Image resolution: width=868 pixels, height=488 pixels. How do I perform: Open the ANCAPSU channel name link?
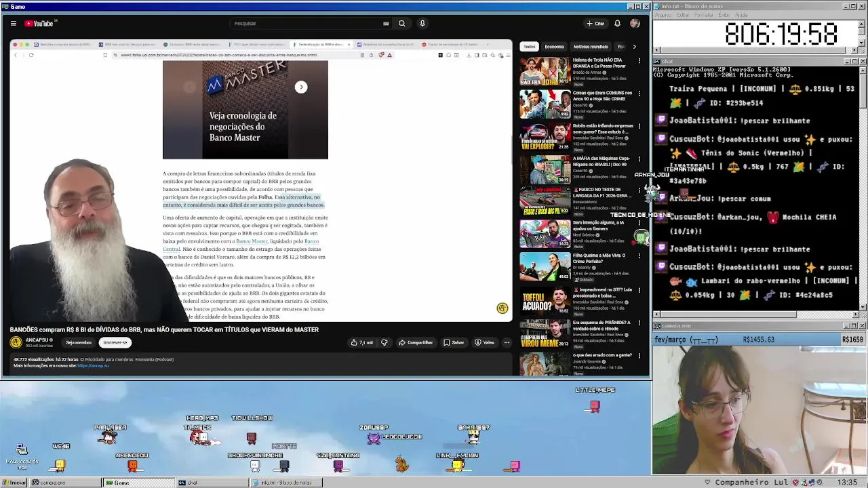(37, 340)
